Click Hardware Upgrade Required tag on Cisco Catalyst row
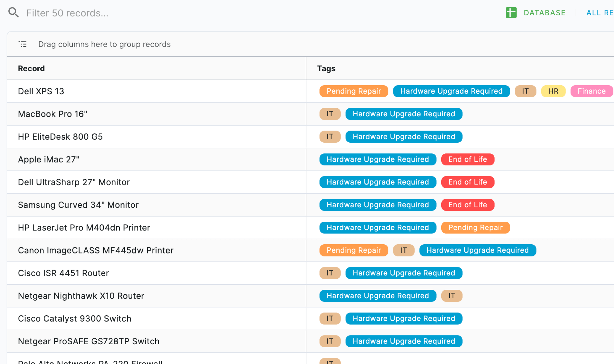 (404, 318)
